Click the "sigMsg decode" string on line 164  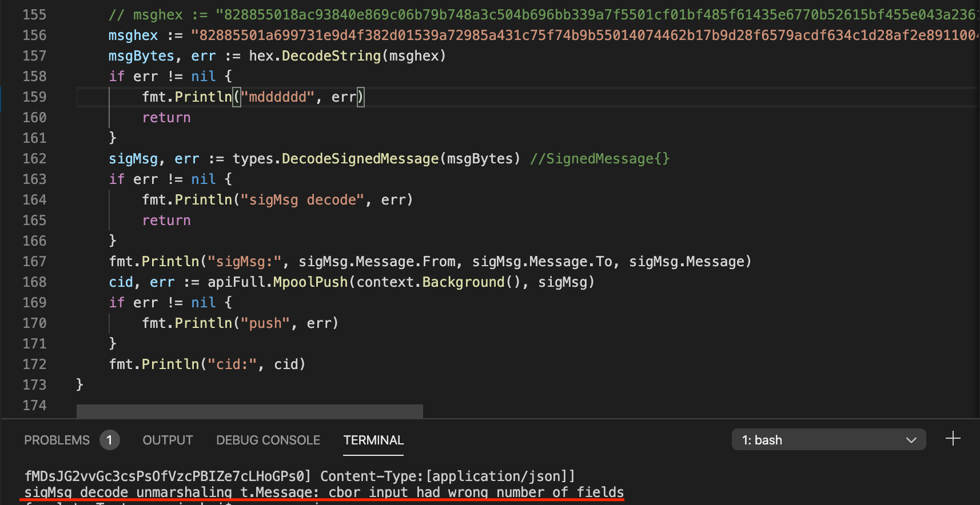pos(302,200)
